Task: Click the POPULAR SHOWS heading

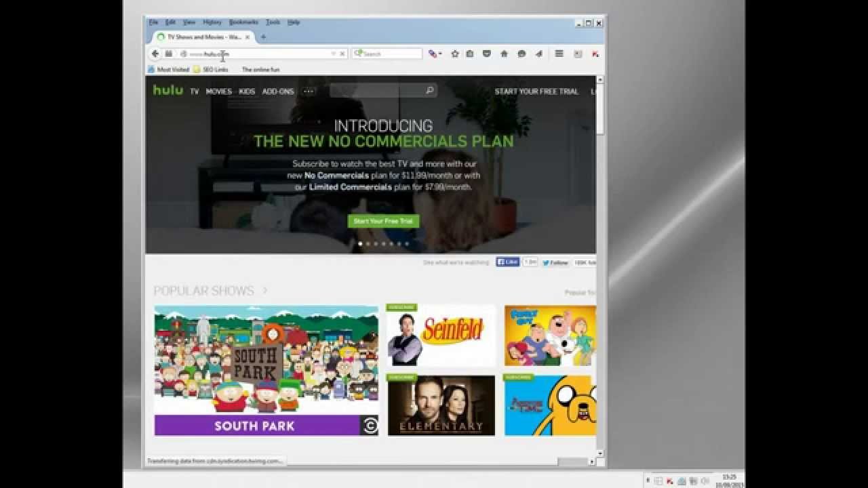Action: point(203,291)
